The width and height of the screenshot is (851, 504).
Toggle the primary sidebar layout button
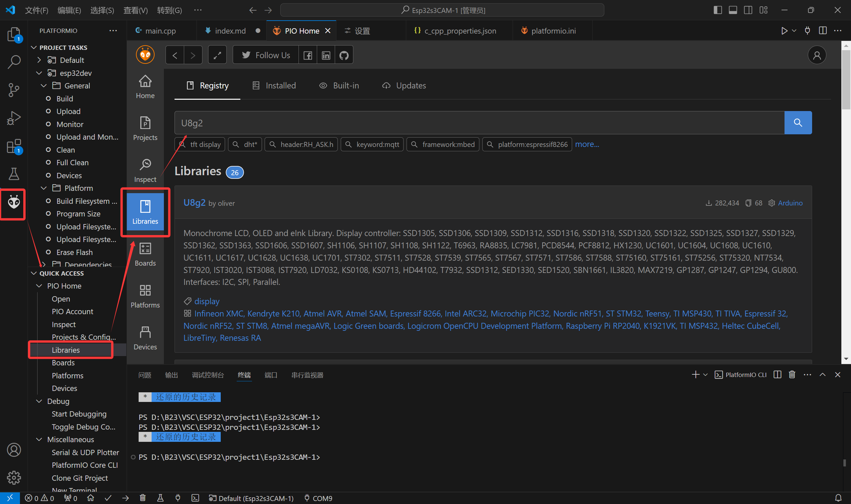718,10
